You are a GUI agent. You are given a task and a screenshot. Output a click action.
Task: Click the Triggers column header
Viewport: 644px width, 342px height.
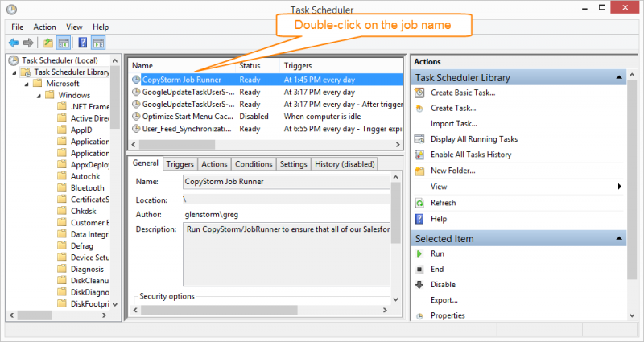click(341, 66)
